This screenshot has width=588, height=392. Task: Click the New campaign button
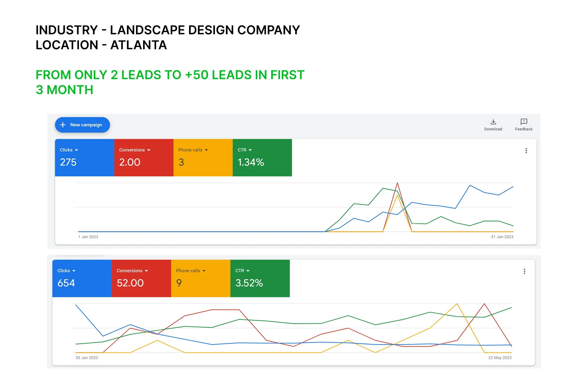[82, 125]
